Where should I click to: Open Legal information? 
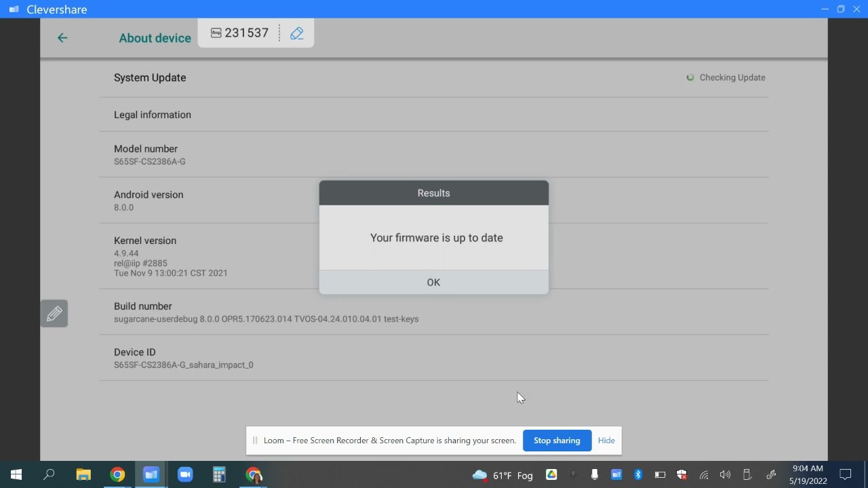pos(434,115)
